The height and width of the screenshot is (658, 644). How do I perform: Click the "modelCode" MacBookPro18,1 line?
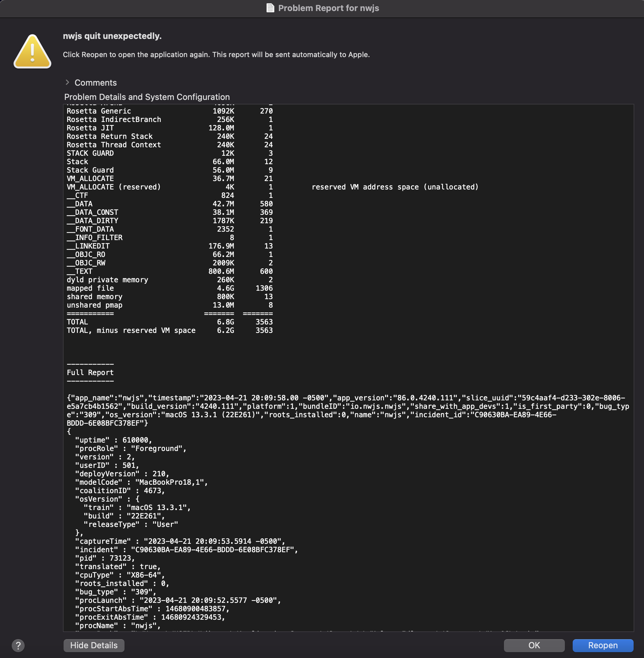[141, 482]
